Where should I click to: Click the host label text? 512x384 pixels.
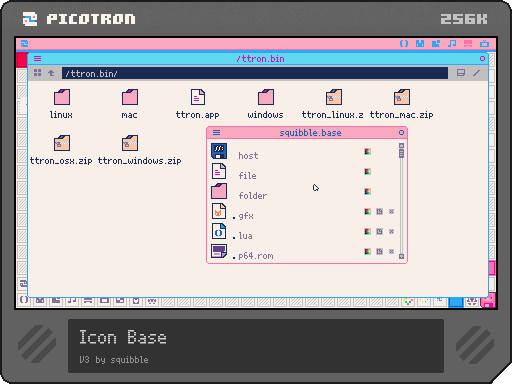click(x=248, y=156)
